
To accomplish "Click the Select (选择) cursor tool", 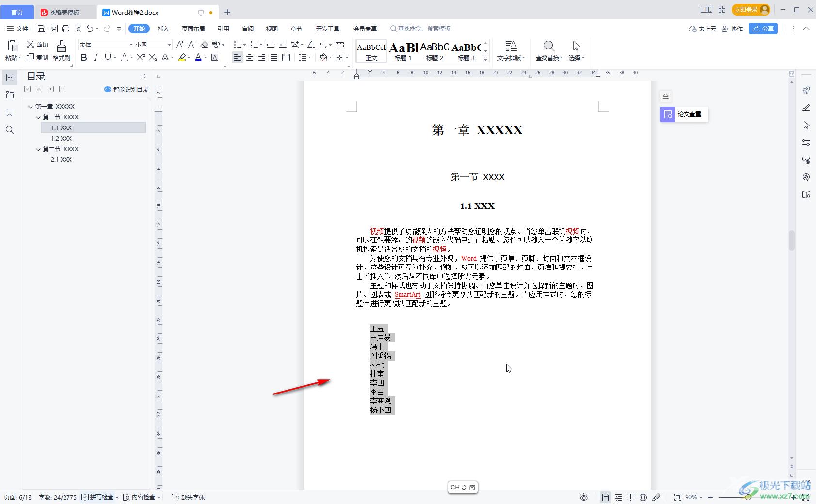I will pyautogui.click(x=576, y=50).
